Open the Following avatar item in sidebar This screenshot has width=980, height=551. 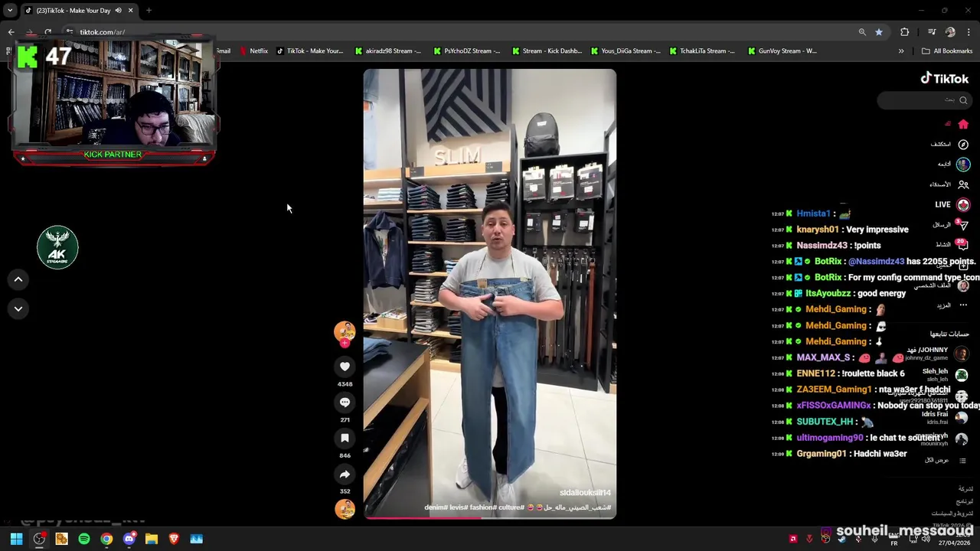coord(963,164)
